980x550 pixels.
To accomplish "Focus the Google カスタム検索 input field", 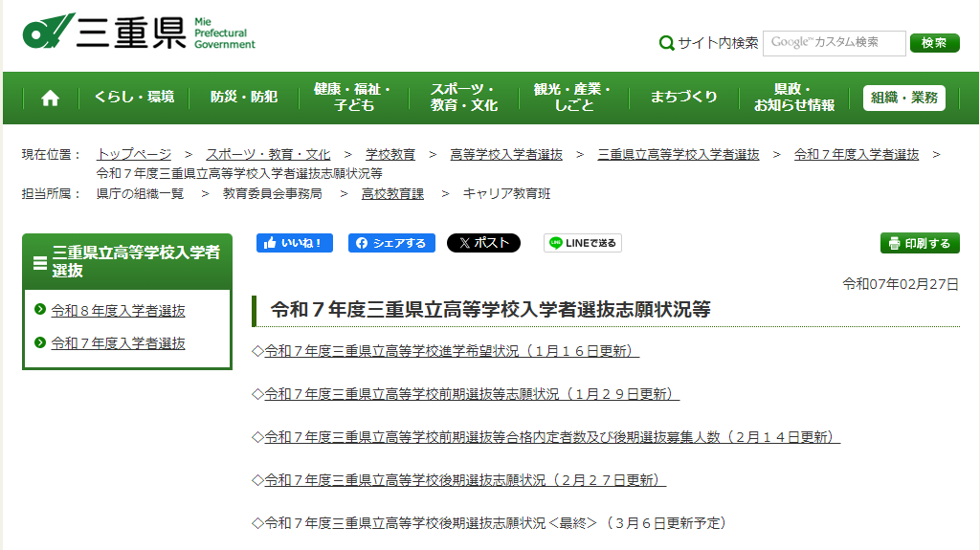I will coord(834,43).
